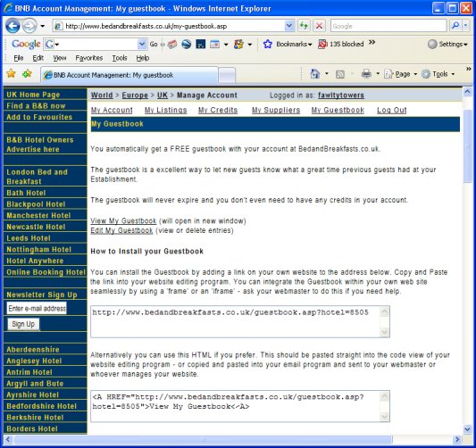
Task: Open the Blackpool Hotel sidebar link
Action: [36, 204]
